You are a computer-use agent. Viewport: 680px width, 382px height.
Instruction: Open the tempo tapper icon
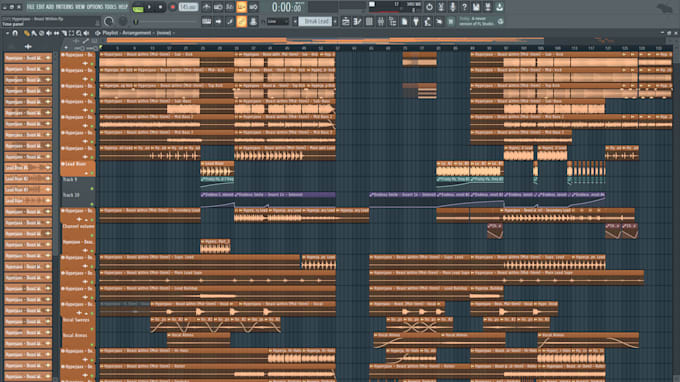coord(428,21)
